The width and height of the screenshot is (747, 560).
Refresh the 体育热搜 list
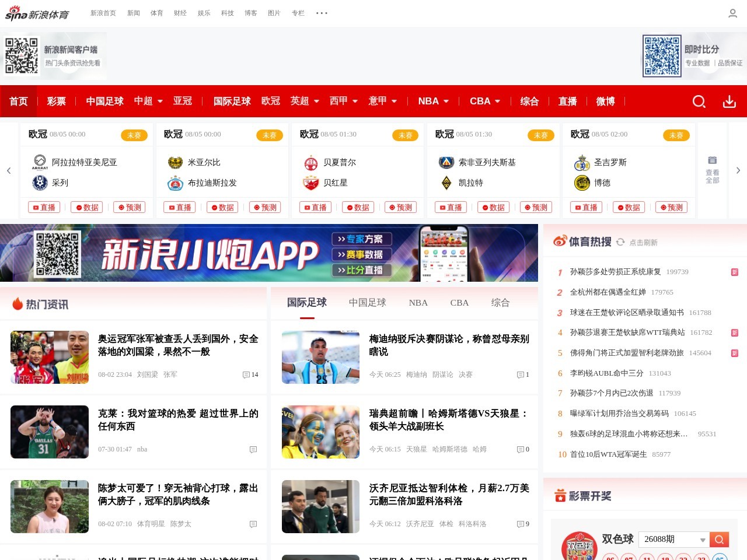[620, 242]
